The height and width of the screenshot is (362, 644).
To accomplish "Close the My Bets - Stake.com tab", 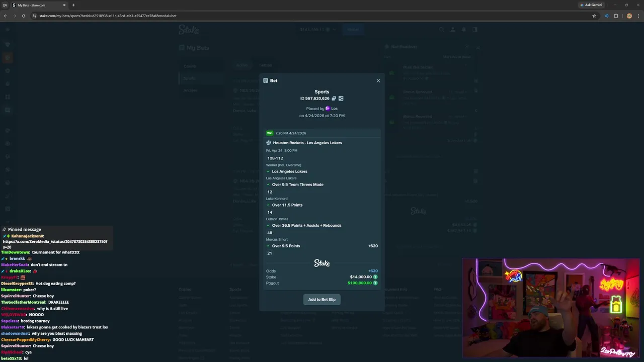I will 65,5.
